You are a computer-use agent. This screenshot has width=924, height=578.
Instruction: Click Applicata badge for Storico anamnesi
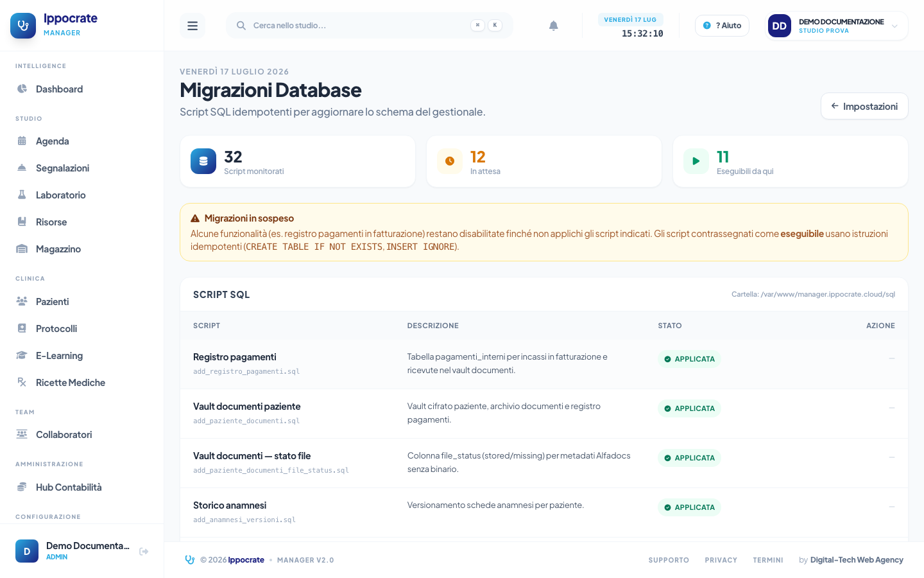689,507
